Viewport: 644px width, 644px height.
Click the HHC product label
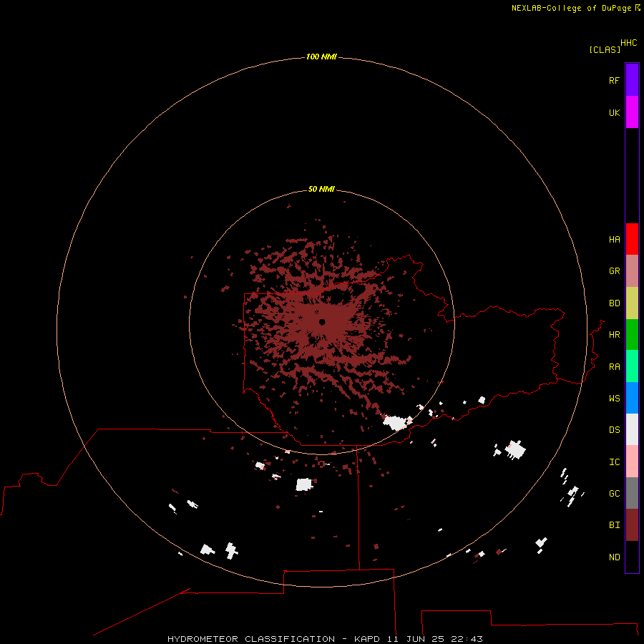pos(629,43)
